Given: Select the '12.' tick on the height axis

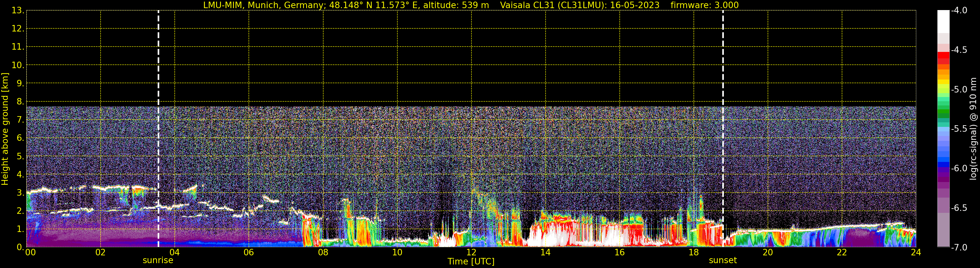Looking at the screenshot, I should [x=18, y=29].
